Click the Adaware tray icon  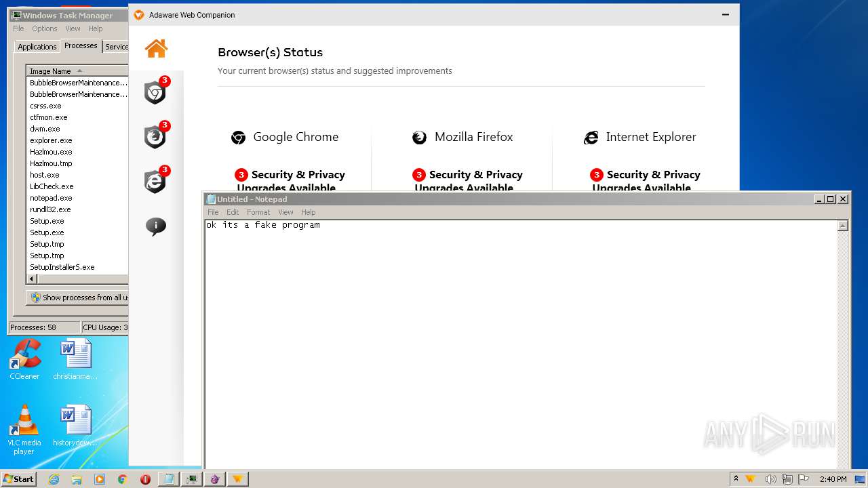(751, 479)
